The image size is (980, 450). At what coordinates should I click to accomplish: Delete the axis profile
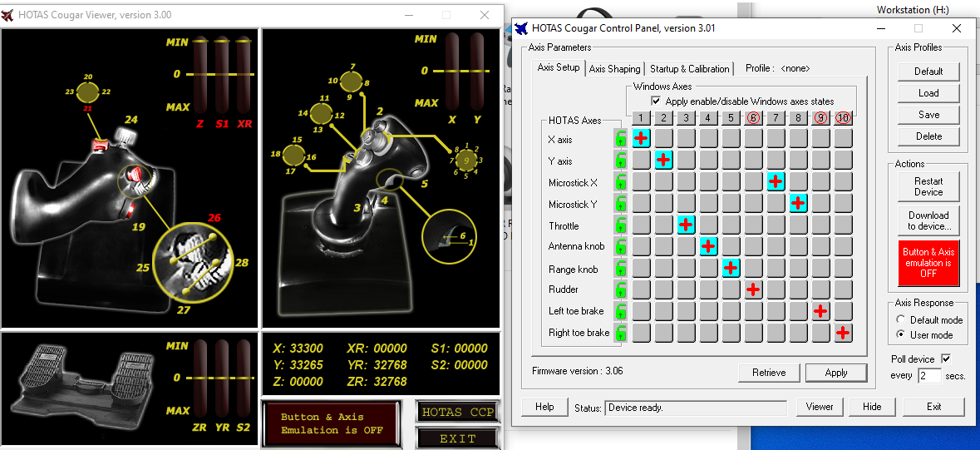(928, 136)
